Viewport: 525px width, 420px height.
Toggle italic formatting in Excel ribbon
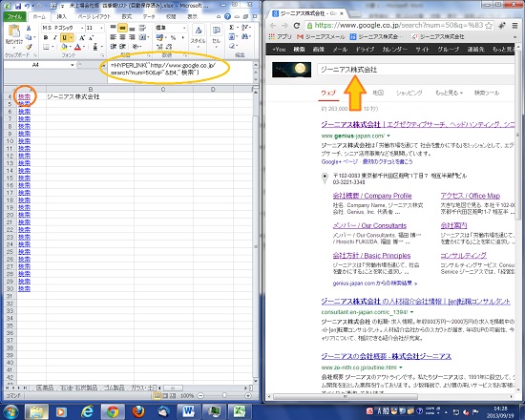pyautogui.click(x=54, y=38)
